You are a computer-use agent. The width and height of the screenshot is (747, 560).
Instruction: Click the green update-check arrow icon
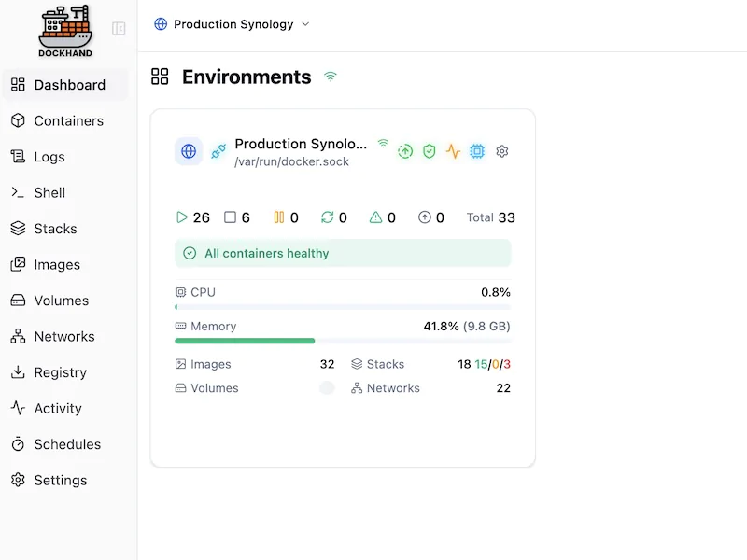point(405,151)
